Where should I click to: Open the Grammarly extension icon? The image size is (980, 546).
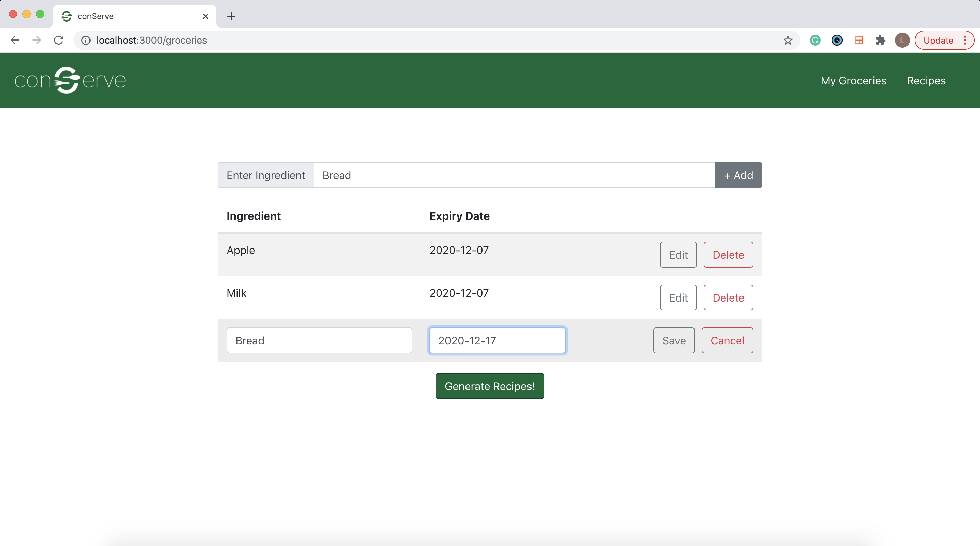coord(815,40)
